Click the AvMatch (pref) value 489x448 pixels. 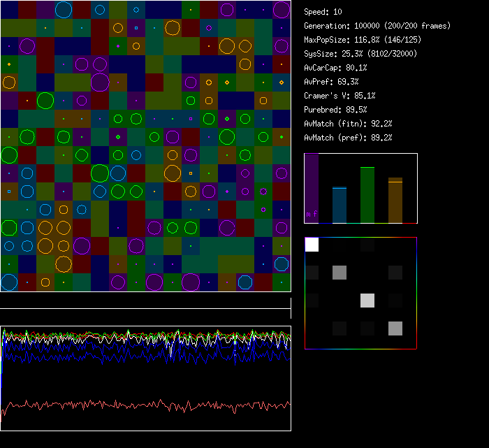pos(348,138)
